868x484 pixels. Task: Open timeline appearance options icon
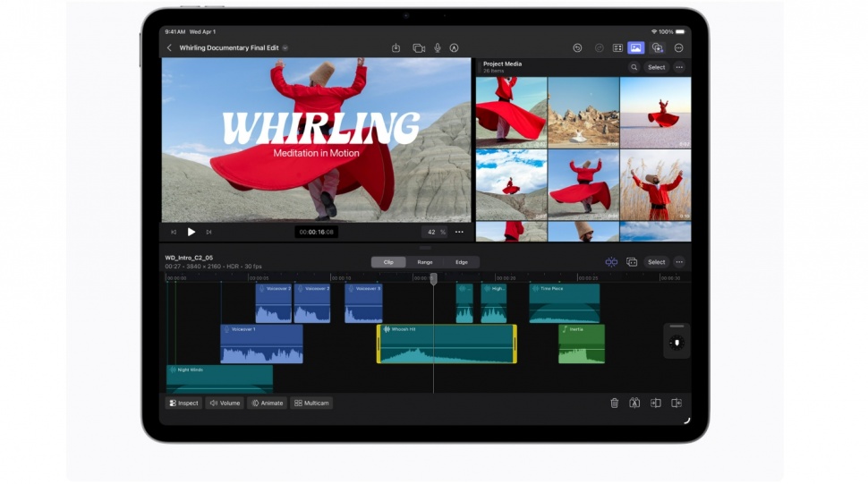(632, 262)
